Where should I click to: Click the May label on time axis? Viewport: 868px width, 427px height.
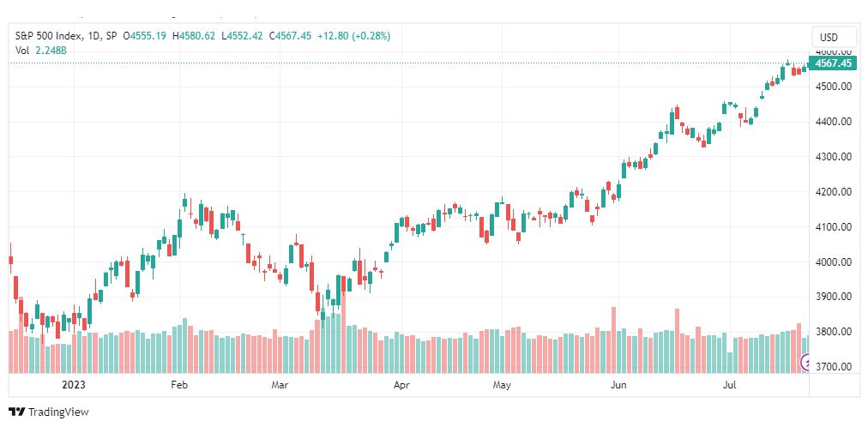click(502, 384)
